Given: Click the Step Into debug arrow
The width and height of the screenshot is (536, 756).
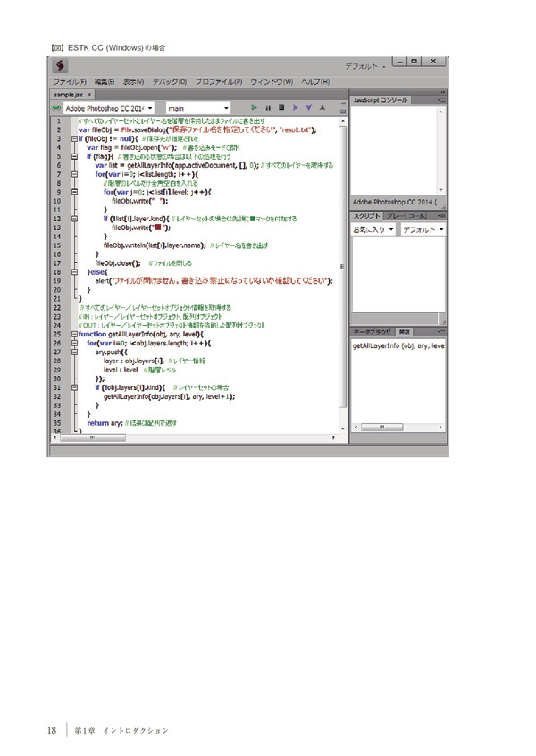Looking at the screenshot, I should pyautogui.click(x=309, y=107).
